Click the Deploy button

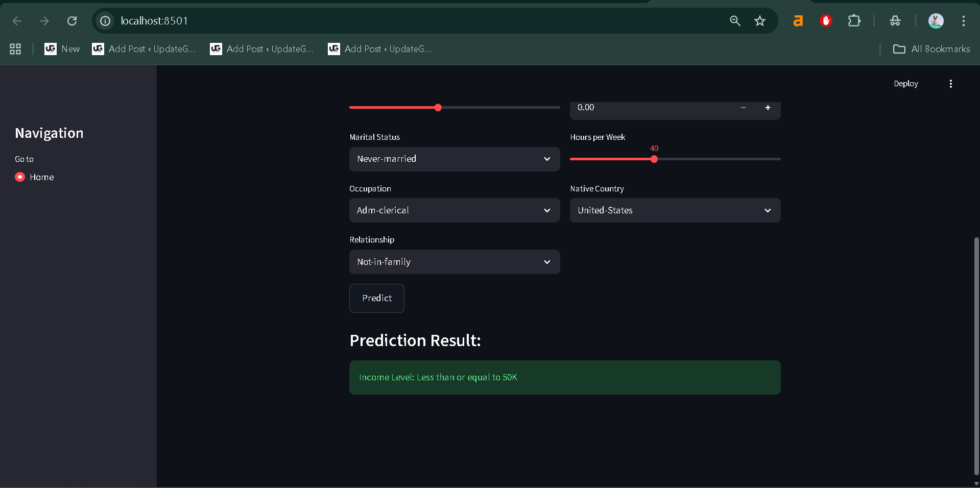(905, 84)
